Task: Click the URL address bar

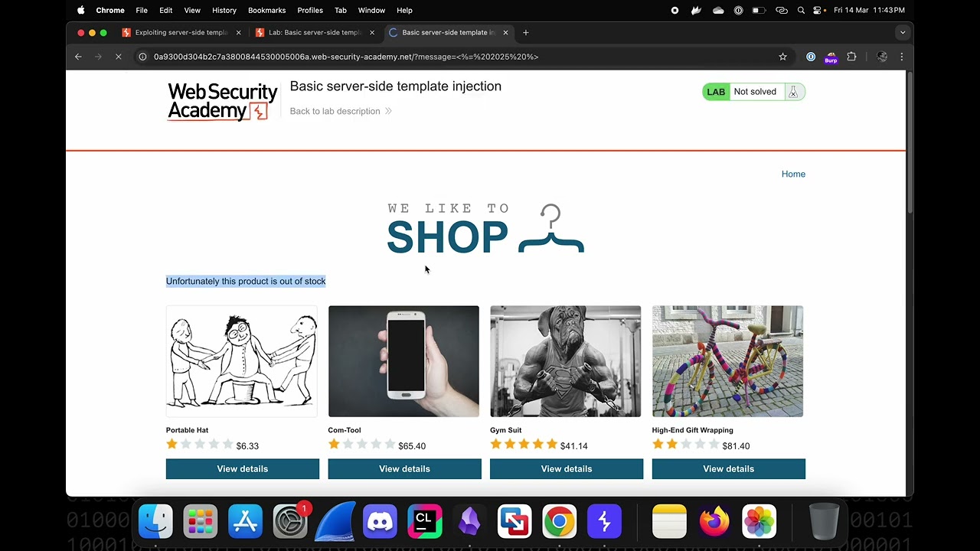Action: [459, 57]
